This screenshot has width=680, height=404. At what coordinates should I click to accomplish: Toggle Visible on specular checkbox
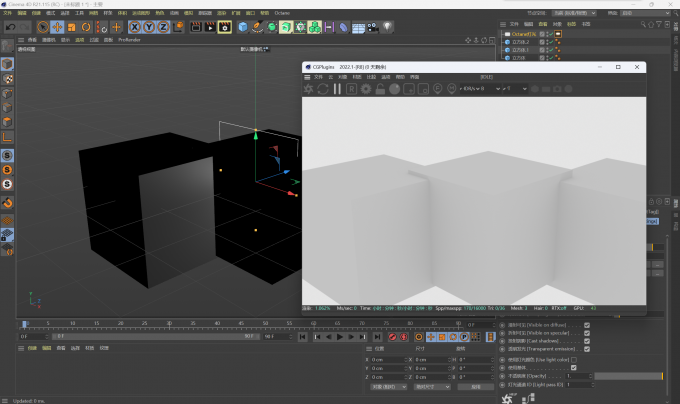587,333
